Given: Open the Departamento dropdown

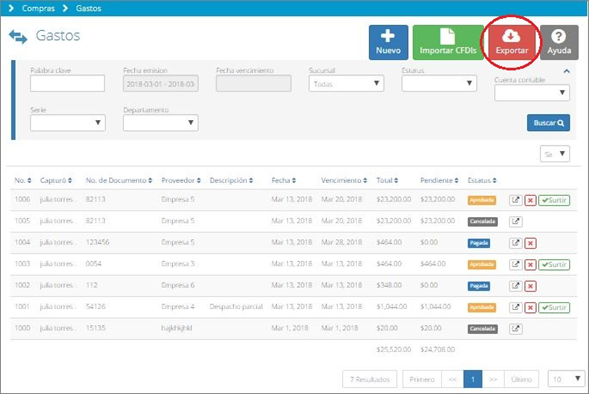Looking at the screenshot, I should click(x=160, y=123).
